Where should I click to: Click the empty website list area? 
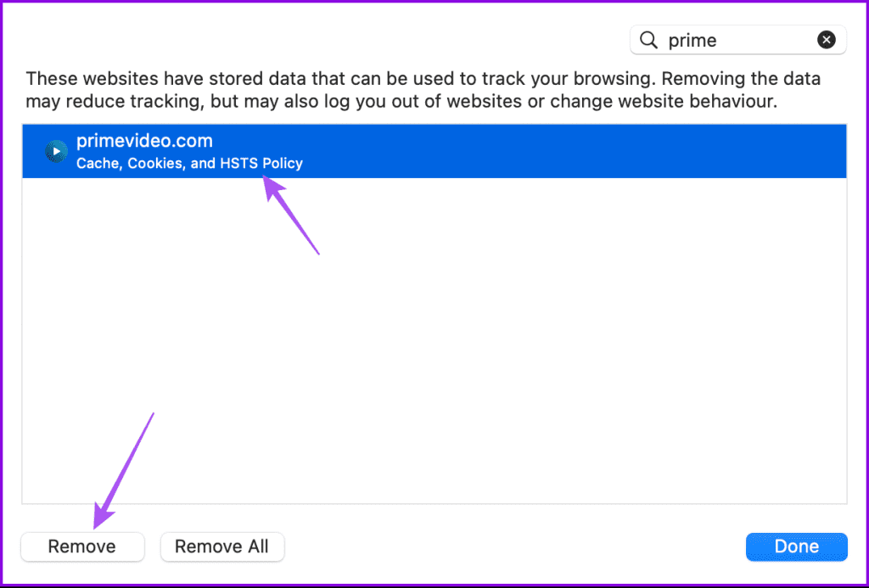tap(434, 339)
